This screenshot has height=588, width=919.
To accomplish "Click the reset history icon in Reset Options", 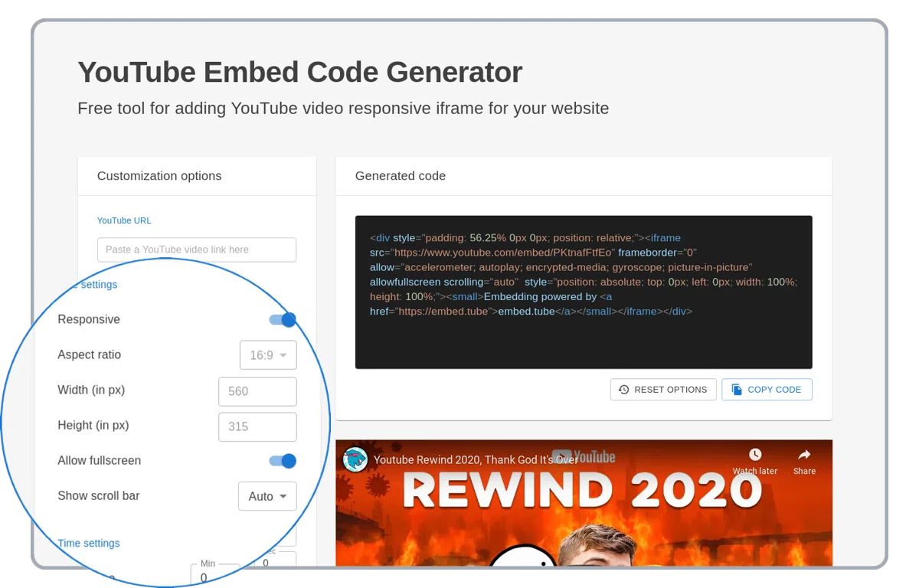I will [623, 390].
